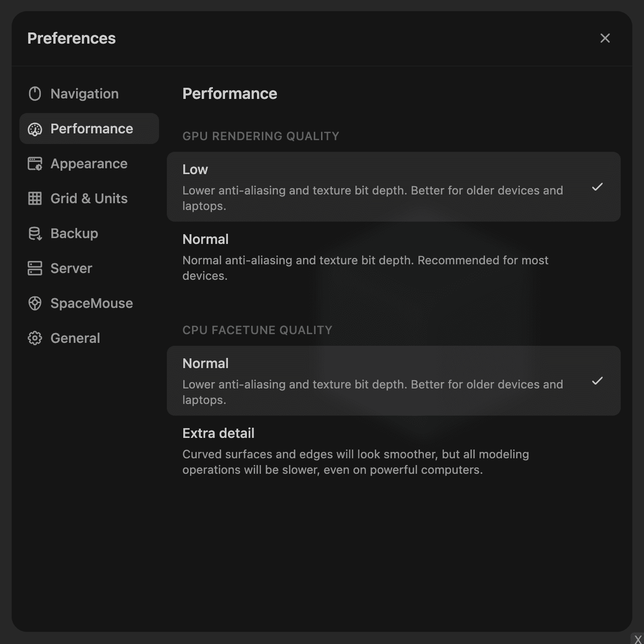This screenshot has height=644, width=644.
Task: Click the SpaceMouse icon
Action: point(35,303)
